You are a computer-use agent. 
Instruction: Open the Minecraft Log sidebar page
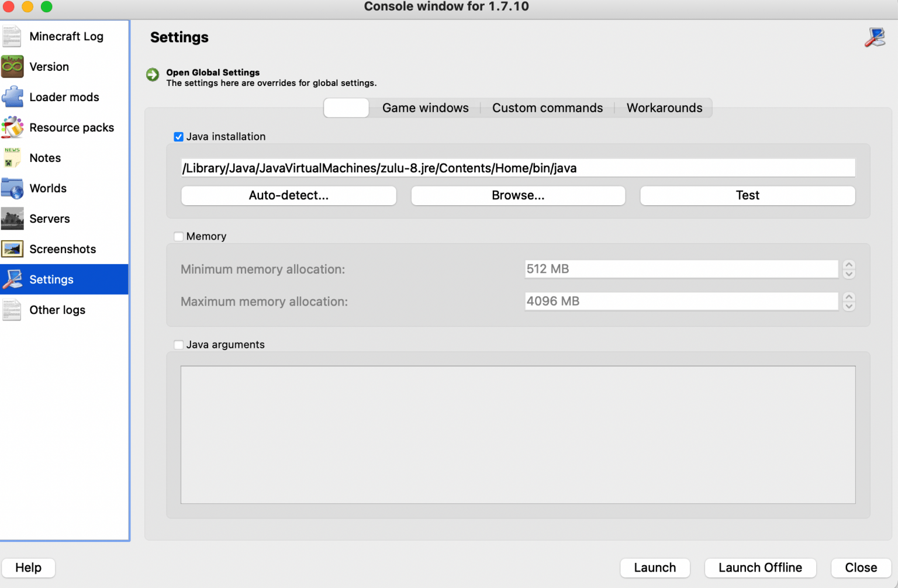[x=66, y=36]
